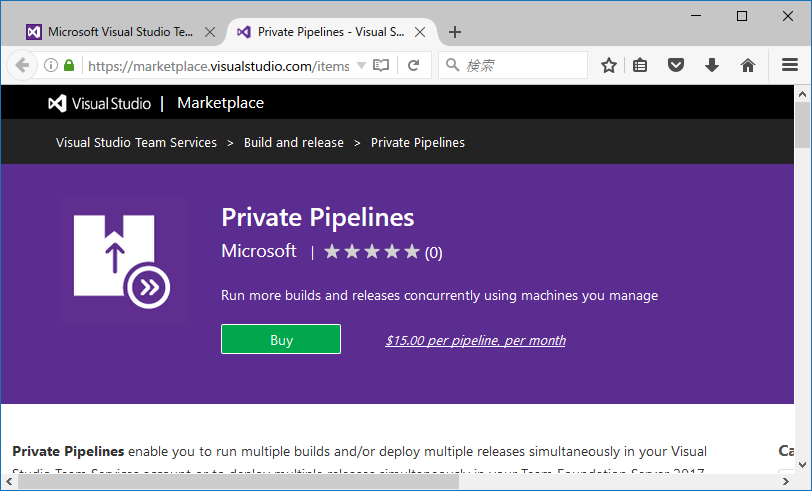
Task: Click the Private Pipelines title heading
Action: pyautogui.click(x=317, y=217)
